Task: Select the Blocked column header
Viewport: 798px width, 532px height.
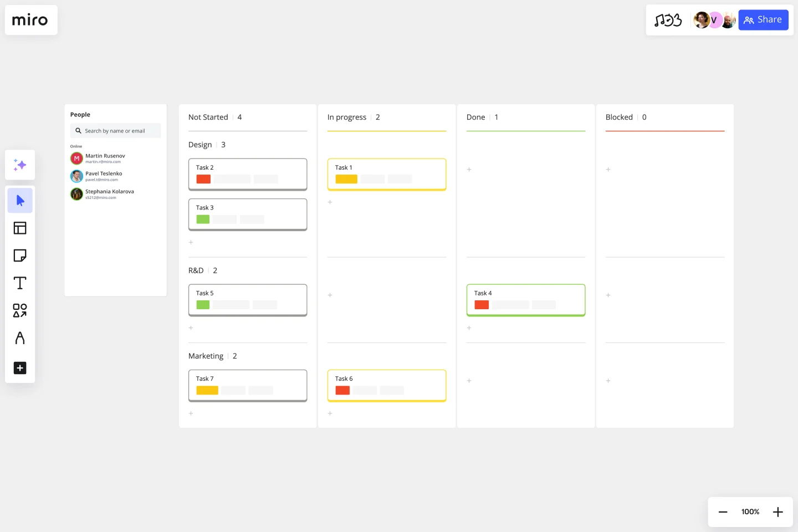Action: pyautogui.click(x=619, y=117)
